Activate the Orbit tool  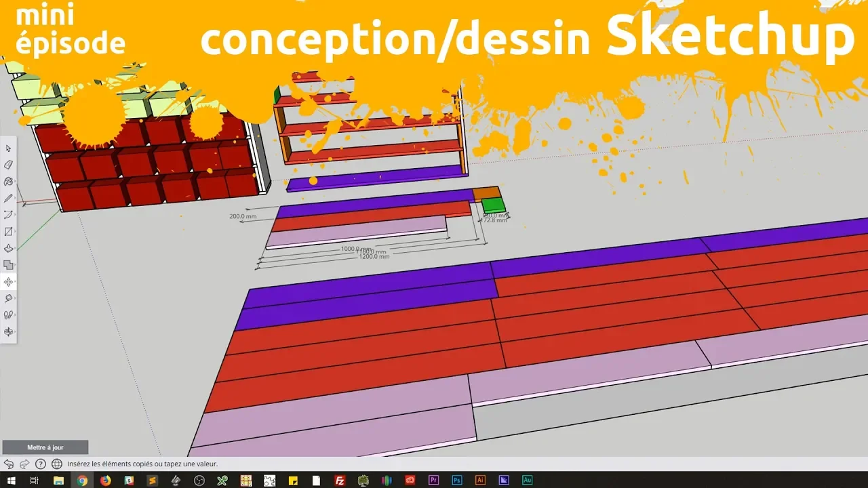pos(9,331)
